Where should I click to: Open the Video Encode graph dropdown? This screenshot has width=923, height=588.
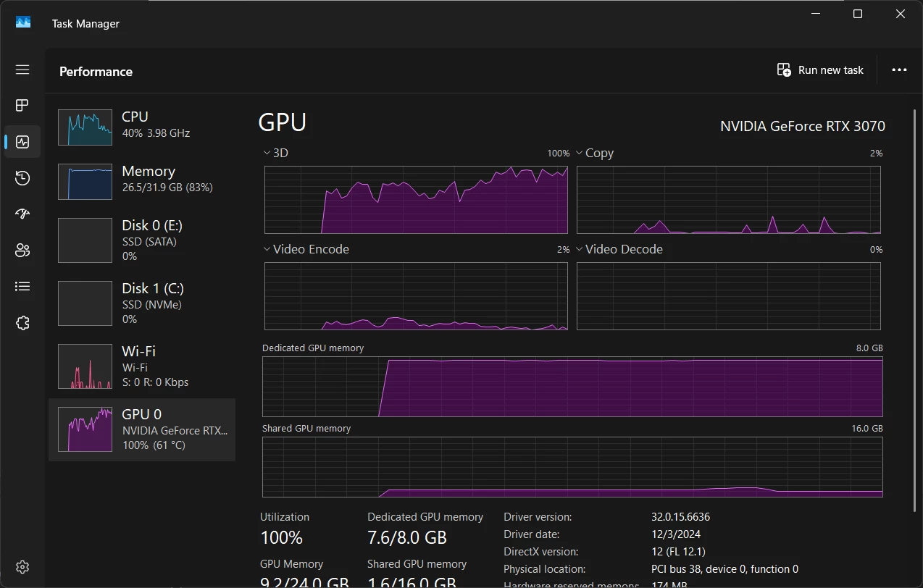(x=266, y=249)
